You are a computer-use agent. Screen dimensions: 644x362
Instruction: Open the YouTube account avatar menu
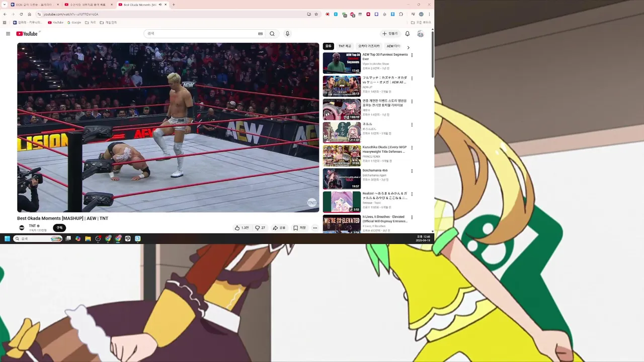420,34
